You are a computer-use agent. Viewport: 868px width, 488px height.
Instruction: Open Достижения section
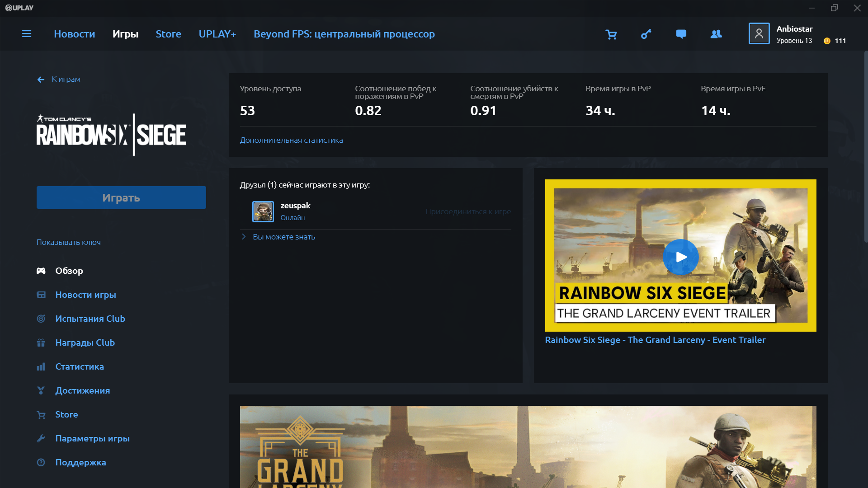(83, 390)
